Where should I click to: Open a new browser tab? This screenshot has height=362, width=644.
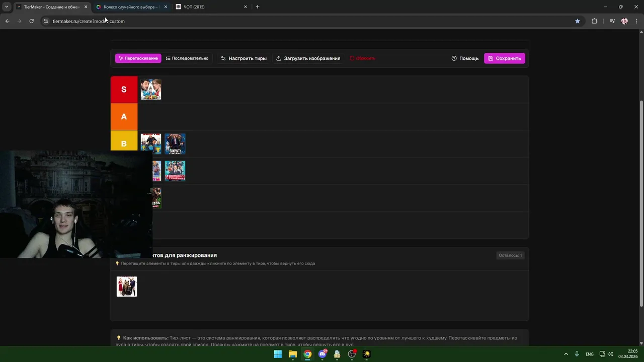[x=258, y=7]
